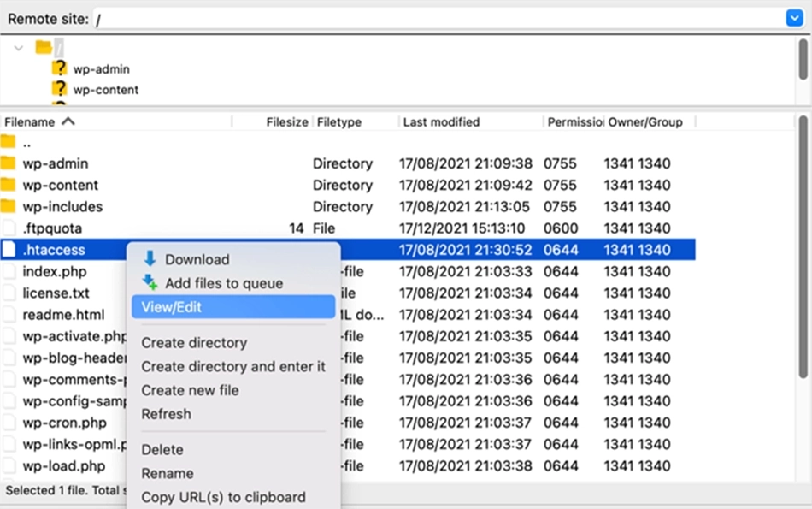Choose Create new file
812x509 pixels.
click(190, 390)
